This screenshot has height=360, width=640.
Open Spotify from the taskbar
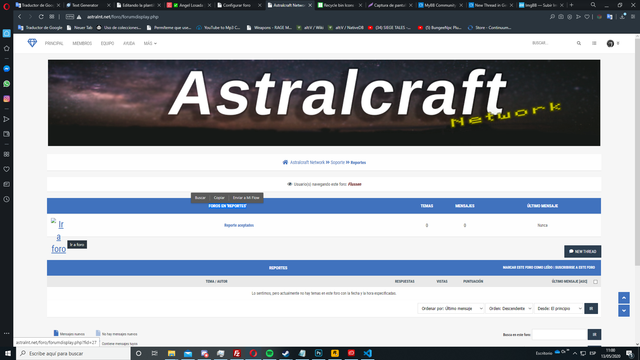[x=269, y=353]
